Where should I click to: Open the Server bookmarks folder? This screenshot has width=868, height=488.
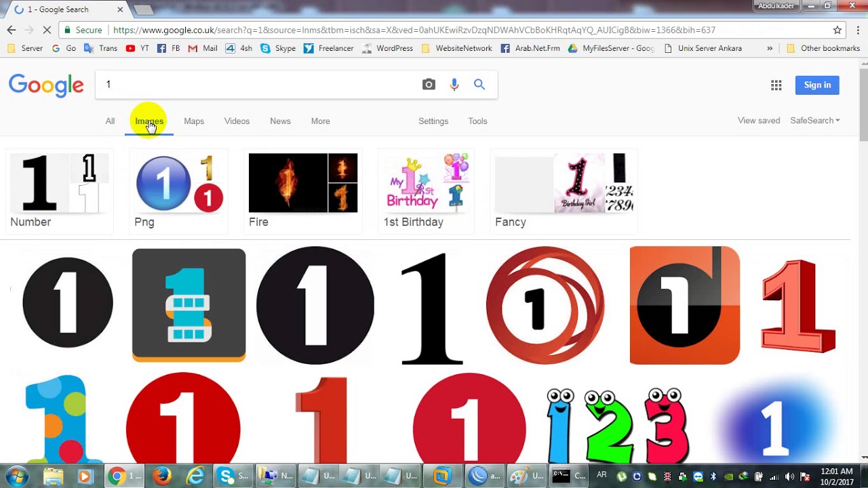tap(25, 49)
